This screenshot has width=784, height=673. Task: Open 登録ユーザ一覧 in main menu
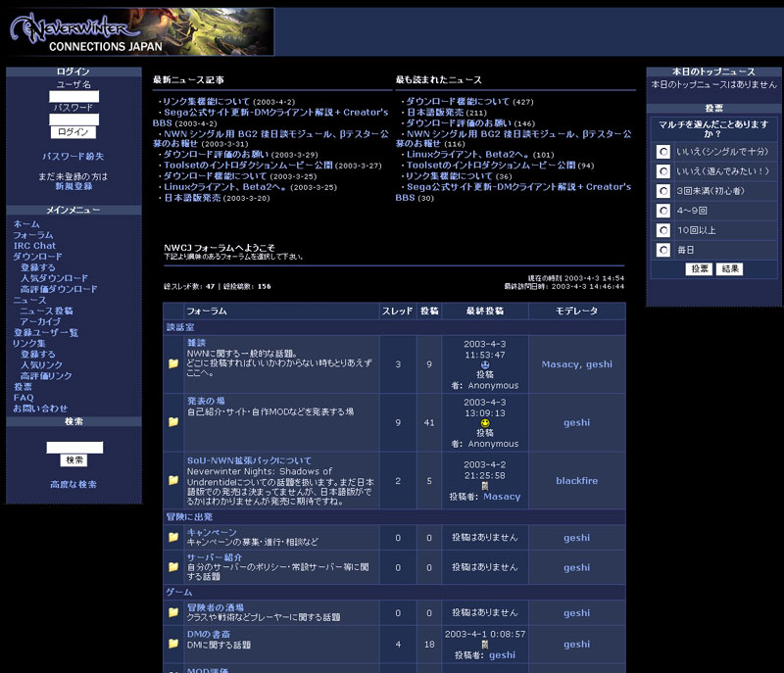45,333
